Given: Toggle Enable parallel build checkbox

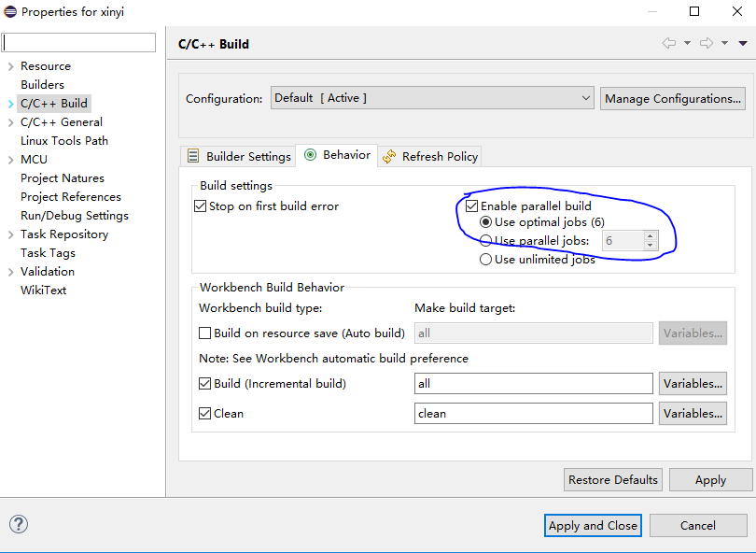Looking at the screenshot, I should pyautogui.click(x=471, y=206).
